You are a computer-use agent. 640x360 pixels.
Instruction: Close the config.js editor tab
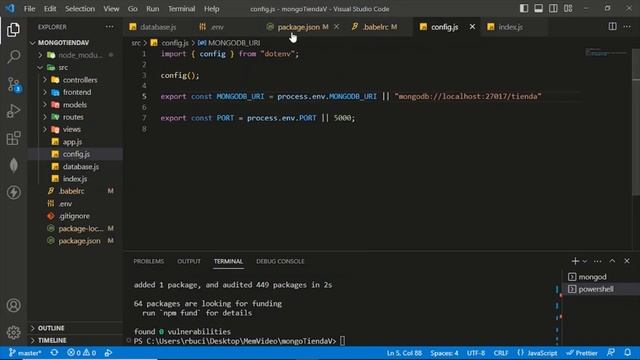[x=472, y=27]
